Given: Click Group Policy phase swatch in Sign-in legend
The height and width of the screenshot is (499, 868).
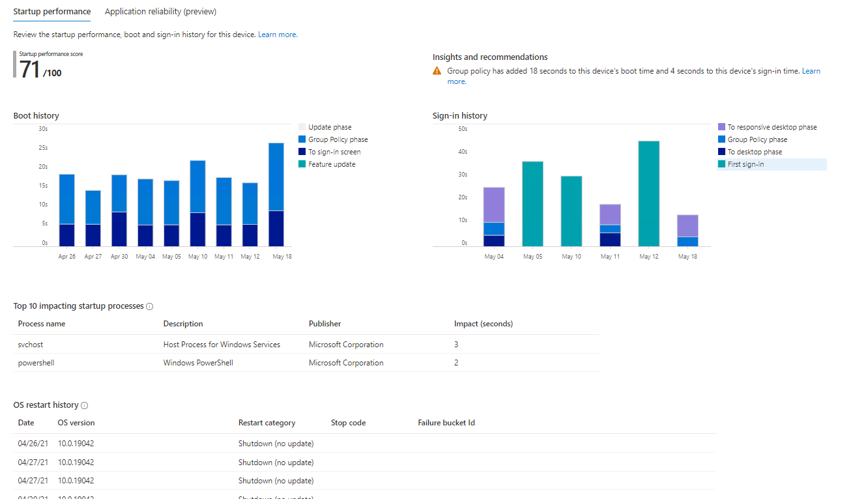Looking at the screenshot, I should coord(721,139).
